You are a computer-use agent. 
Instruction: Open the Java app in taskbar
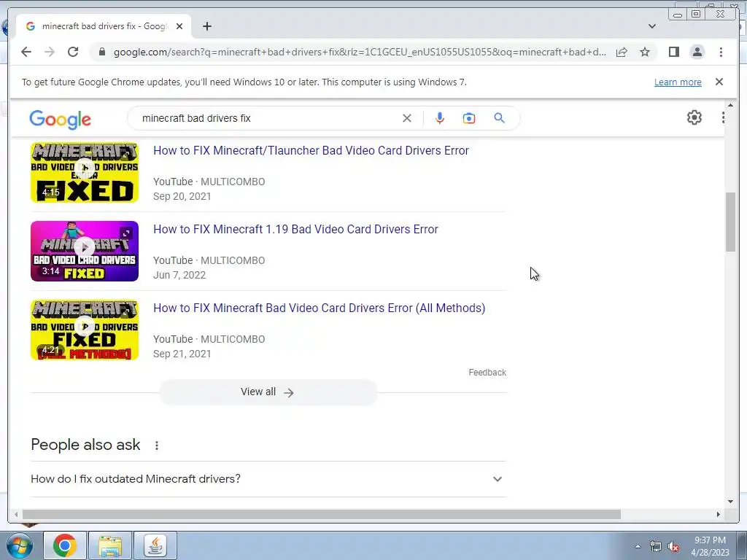point(155,545)
